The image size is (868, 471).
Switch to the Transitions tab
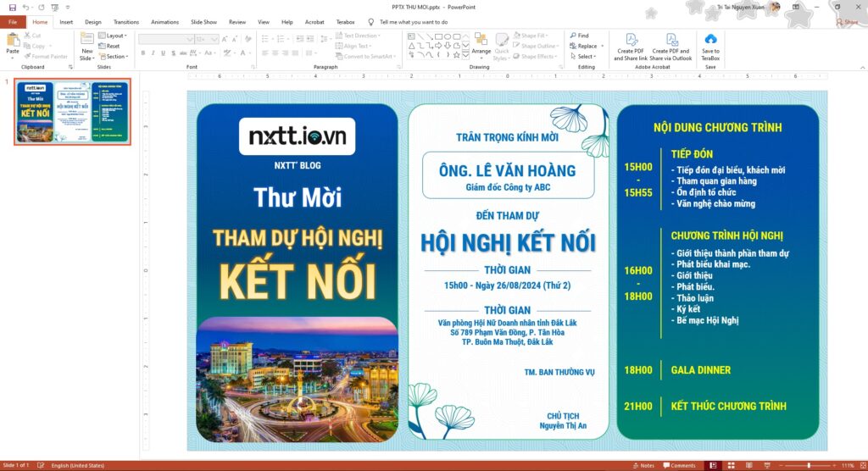[126, 22]
